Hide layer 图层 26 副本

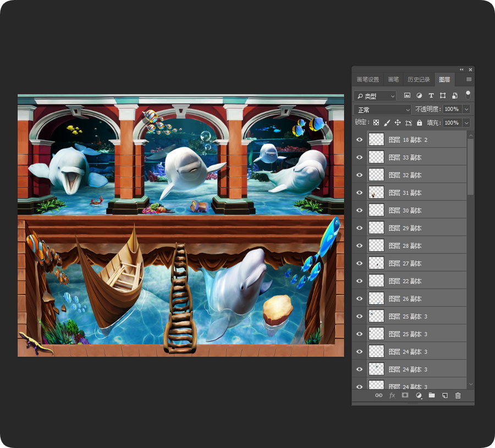coord(359,299)
